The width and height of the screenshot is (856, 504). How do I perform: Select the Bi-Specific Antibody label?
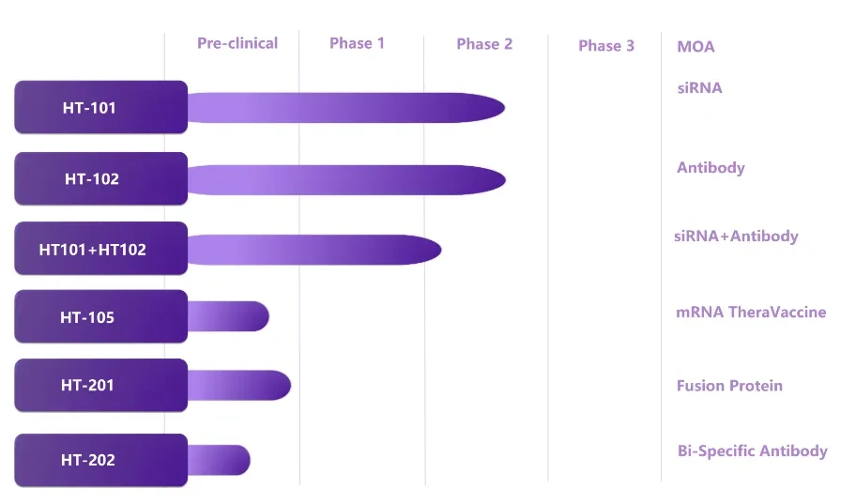753,451
